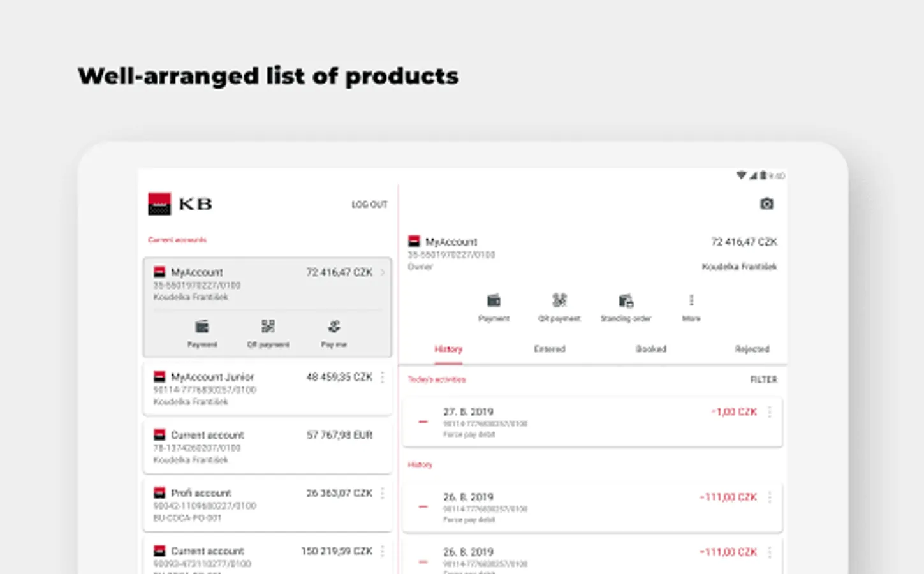Click the Standing order icon
The image size is (924, 574).
coord(626,301)
